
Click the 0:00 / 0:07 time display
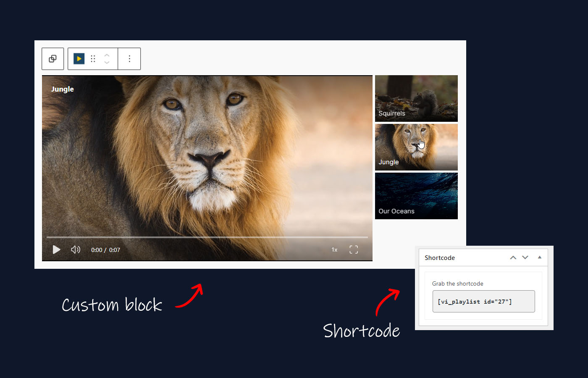(106, 250)
